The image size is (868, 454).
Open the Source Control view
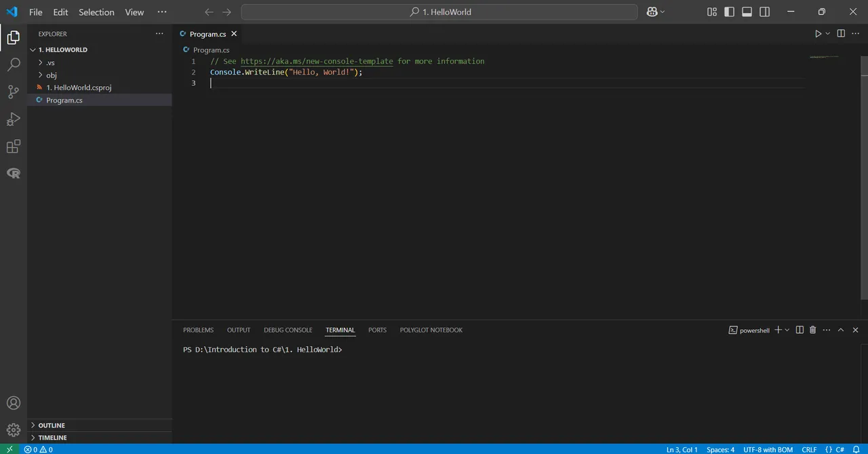14,92
